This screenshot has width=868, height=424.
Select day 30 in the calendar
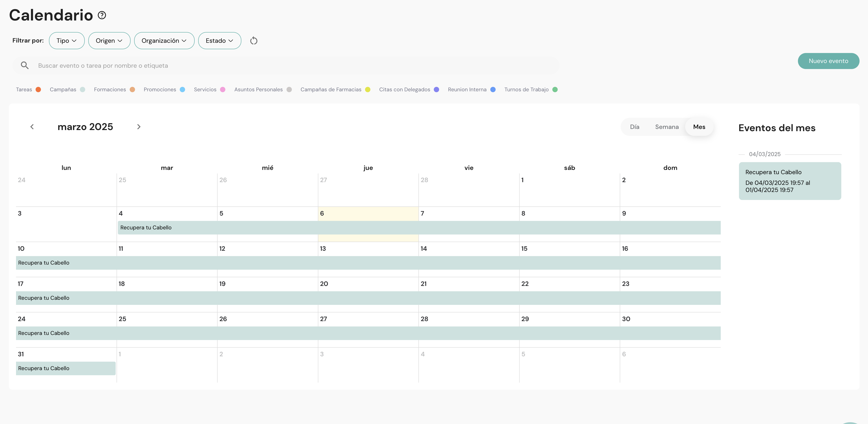626,319
